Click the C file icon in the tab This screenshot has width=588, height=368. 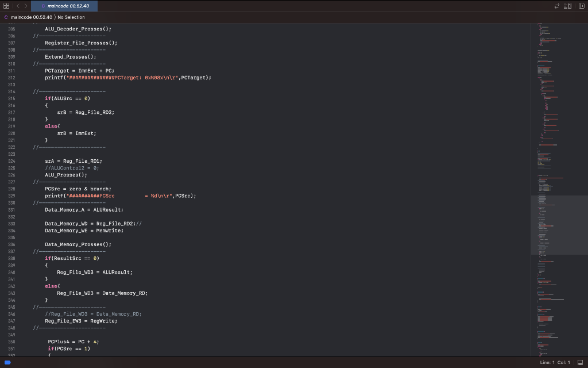[43, 6]
